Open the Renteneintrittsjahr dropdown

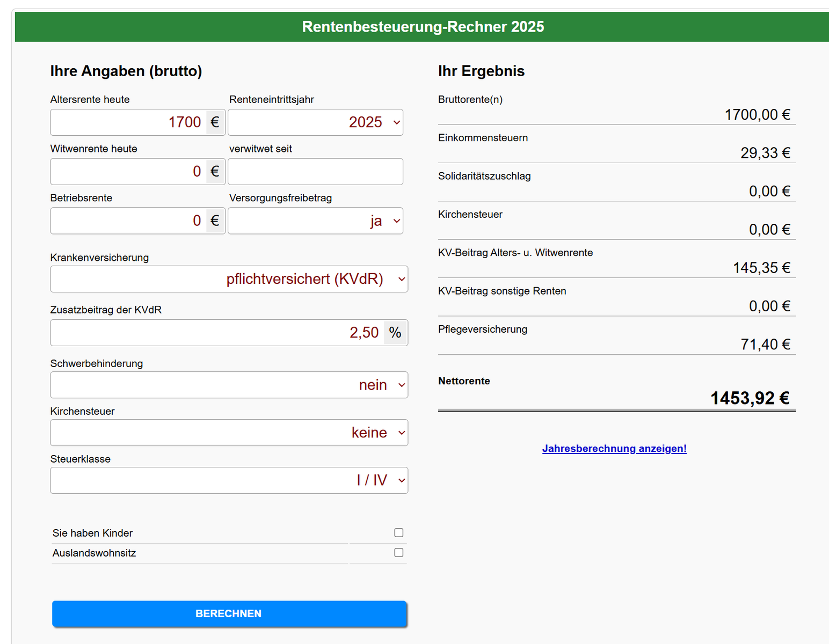point(315,122)
